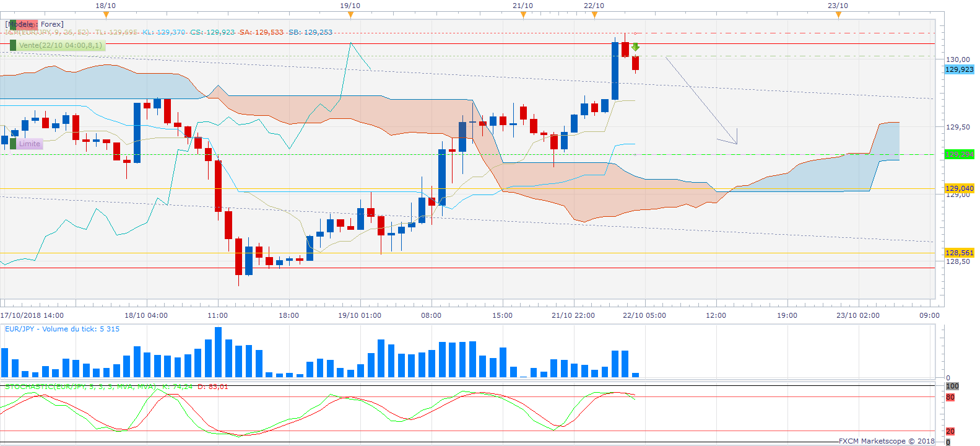Click the ICH value TL: 129,695
980x446 pixels.
[x=116, y=32]
